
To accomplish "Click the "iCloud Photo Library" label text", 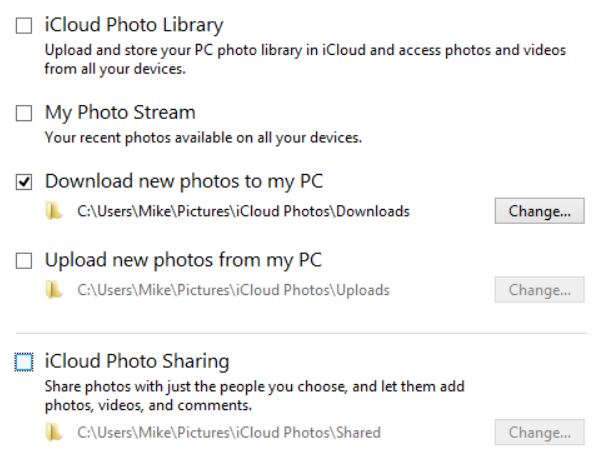I will coord(134,26).
